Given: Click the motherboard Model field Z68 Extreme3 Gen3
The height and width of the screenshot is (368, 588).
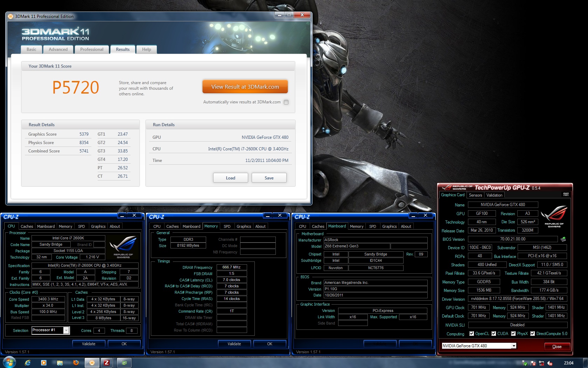Looking at the screenshot, I should pyautogui.click(x=357, y=246).
